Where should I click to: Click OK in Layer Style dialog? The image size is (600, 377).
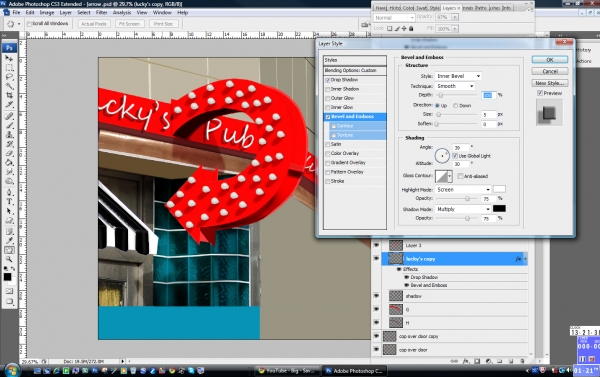pyautogui.click(x=549, y=60)
